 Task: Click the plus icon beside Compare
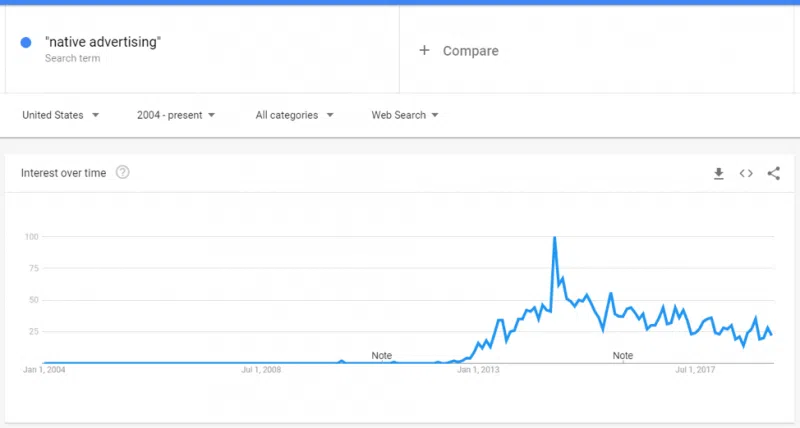tap(424, 50)
